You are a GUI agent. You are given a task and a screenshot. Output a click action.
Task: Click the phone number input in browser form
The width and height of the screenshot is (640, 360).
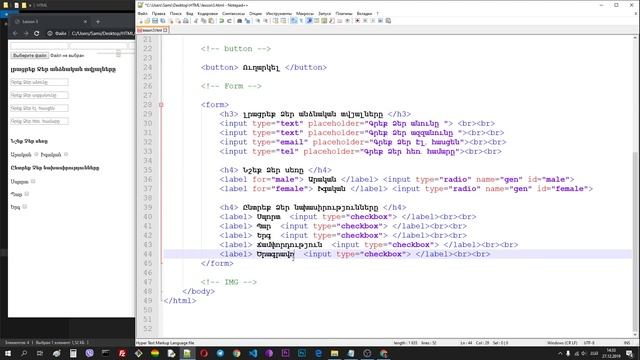coord(40,121)
